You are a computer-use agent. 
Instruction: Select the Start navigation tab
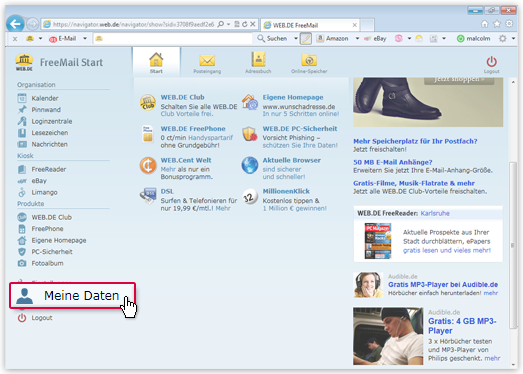(156, 62)
